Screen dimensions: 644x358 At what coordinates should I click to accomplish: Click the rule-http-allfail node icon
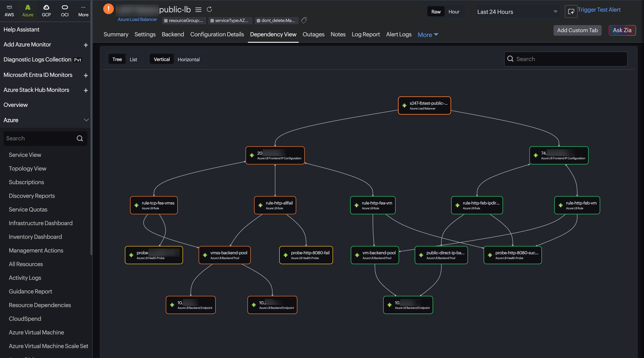point(260,205)
